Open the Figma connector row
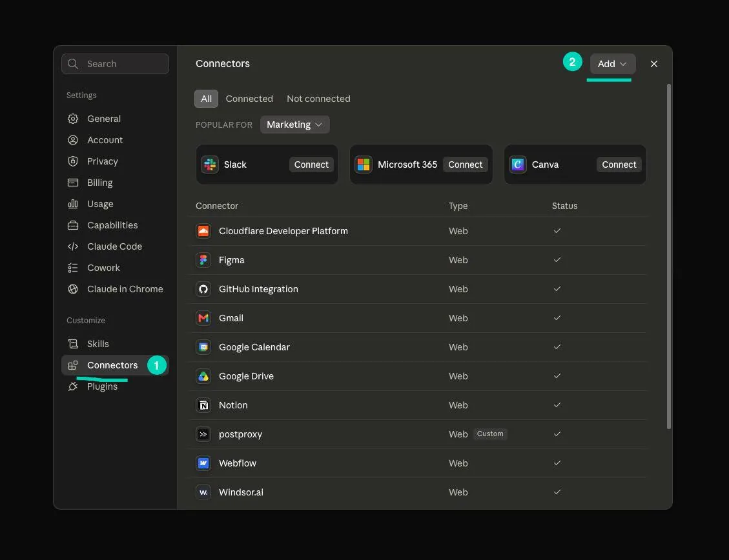The image size is (729, 560). 418,260
